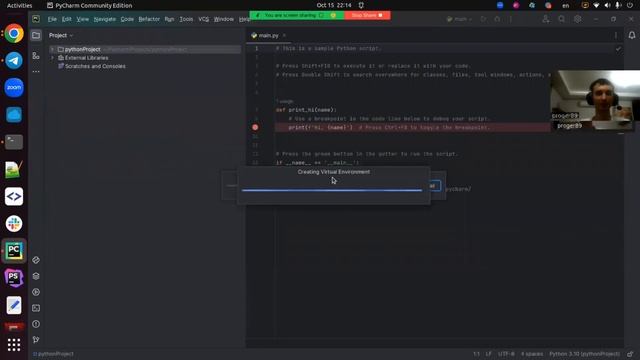Screen dimensions: 640x360
Task: Open more run actions vertical dots
Action: click(x=511, y=19)
